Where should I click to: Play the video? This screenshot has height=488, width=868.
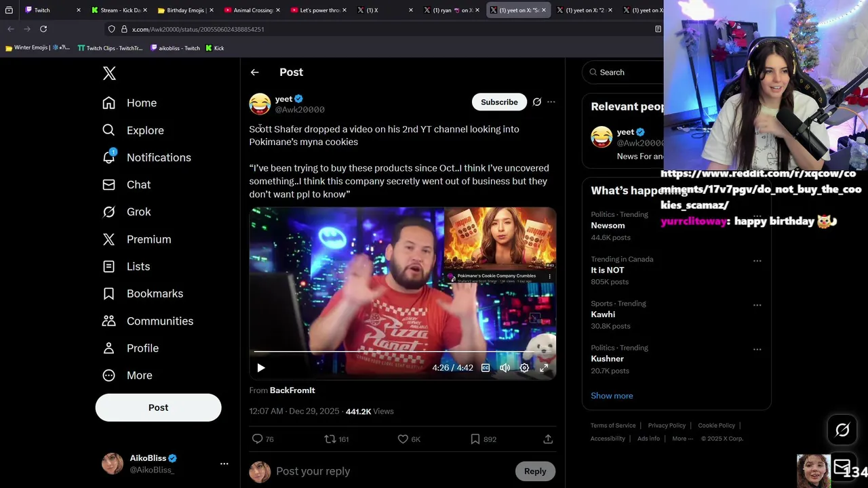pos(261,367)
